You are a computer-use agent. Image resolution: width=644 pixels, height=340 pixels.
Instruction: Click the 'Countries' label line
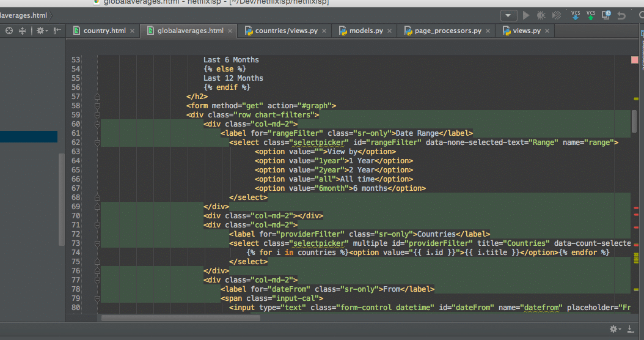359,234
